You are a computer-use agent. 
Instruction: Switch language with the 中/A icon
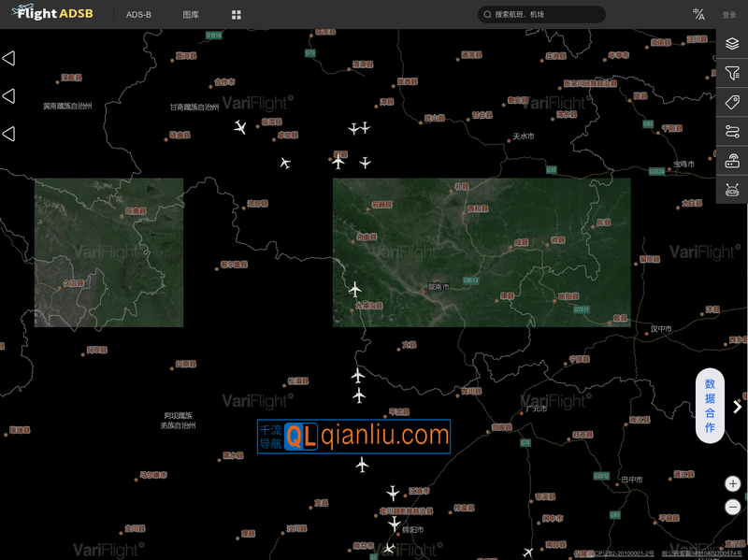698,14
